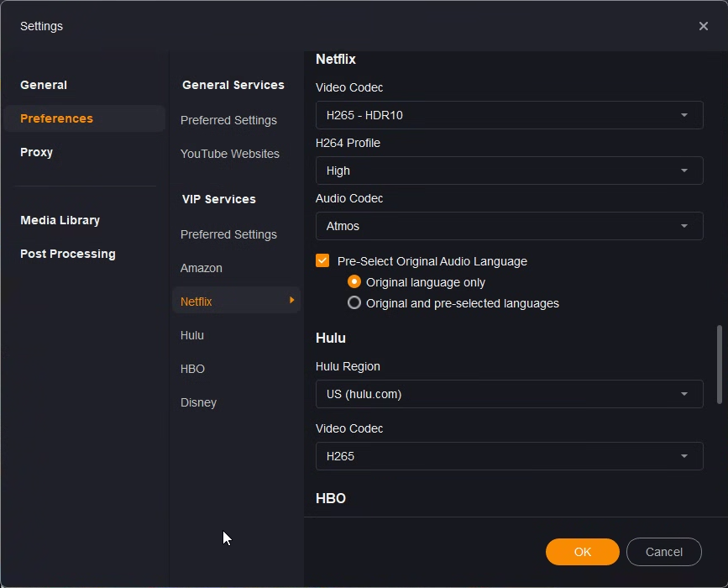The image size is (728, 588).
Task: Expand the Hulu Region dropdown
Action: click(x=509, y=394)
